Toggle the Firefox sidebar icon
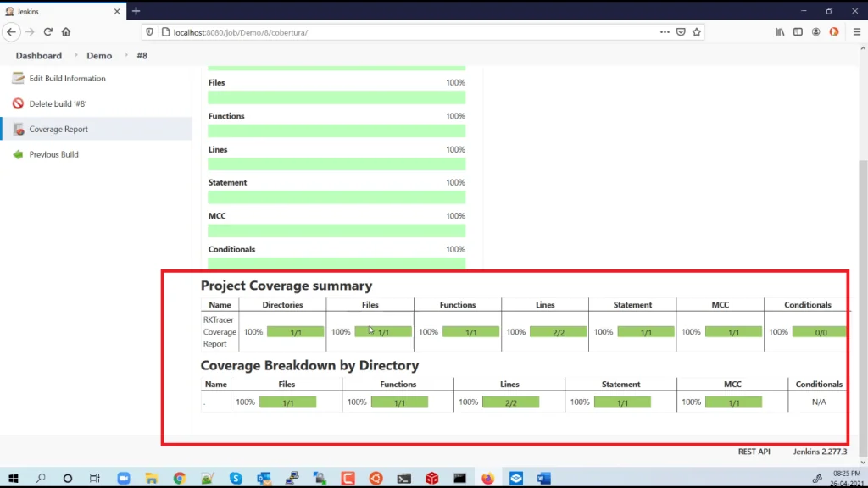868x488 pixels. click(x=798, y=32)
